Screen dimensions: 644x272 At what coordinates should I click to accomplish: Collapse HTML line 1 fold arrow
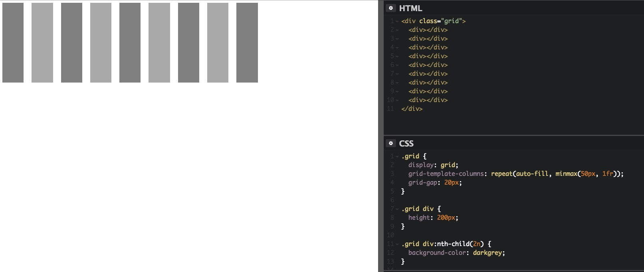397,21
